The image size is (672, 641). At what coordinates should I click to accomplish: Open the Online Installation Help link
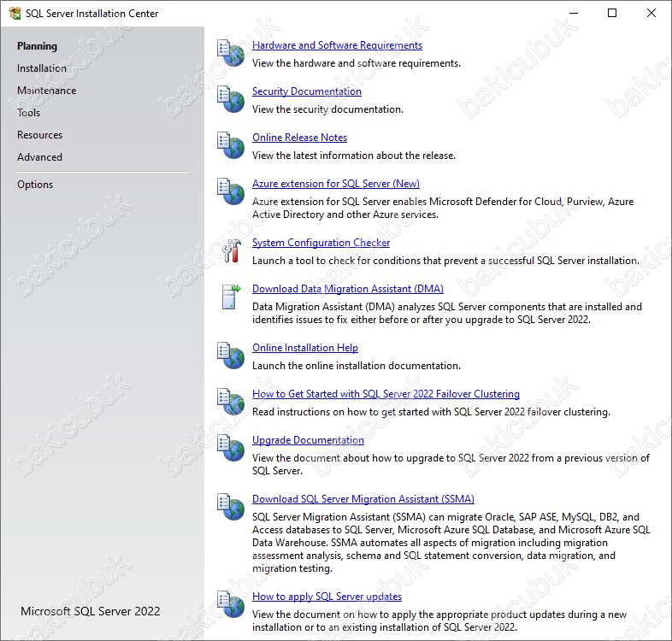click(305, 348)
